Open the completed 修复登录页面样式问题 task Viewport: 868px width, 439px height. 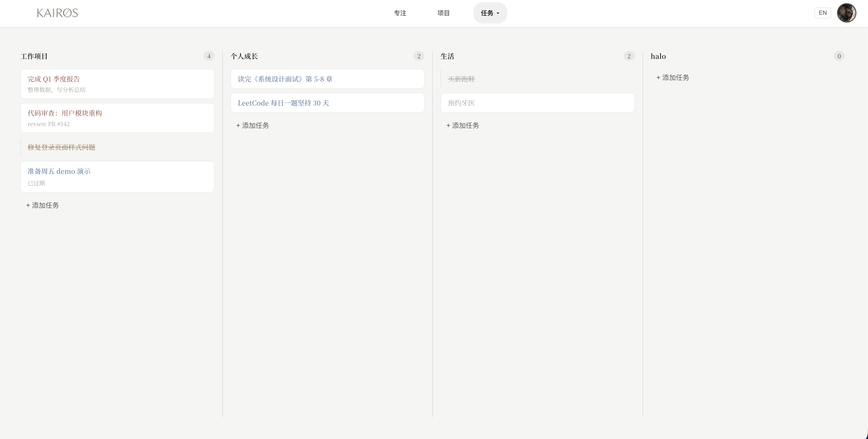click(x=117, y=147)
